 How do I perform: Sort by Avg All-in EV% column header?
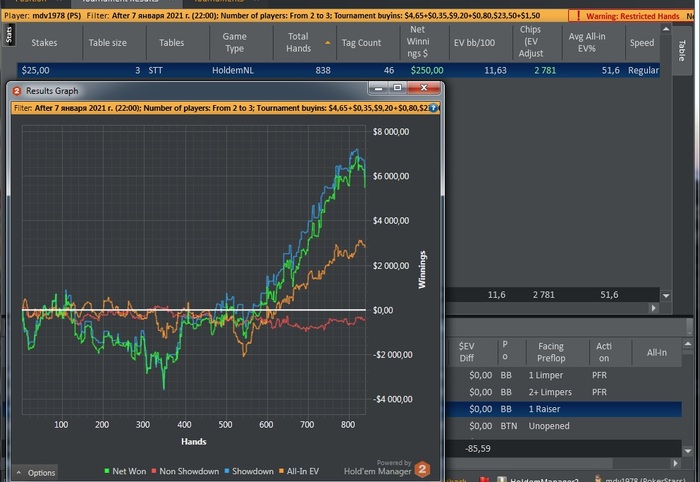coord(587,43)
